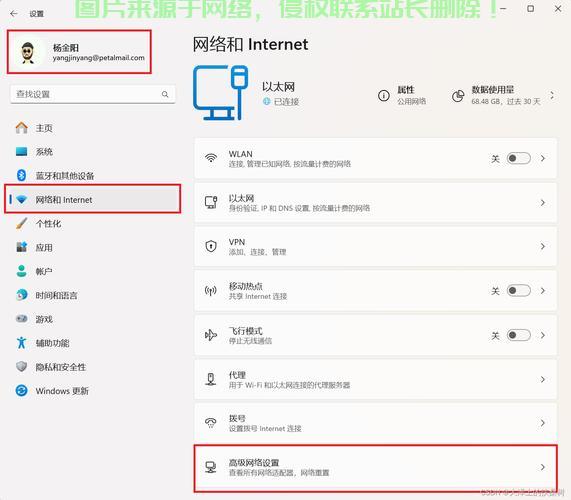Click the WLAN Wi-Fi signal icon
This screenshot has height=500, width=571.
(211, 158)
